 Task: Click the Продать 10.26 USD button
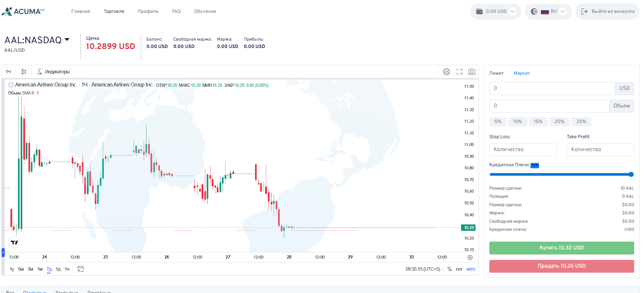[x=561, y=266]
